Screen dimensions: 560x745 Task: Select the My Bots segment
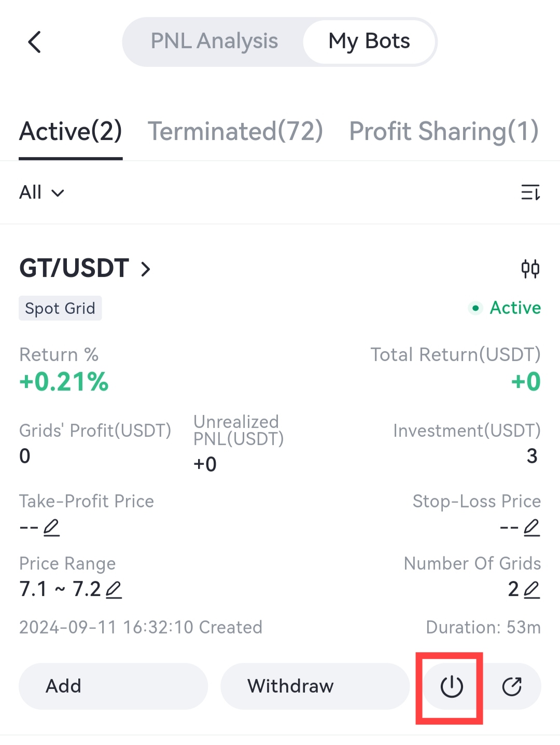click(x=369, y=42)
